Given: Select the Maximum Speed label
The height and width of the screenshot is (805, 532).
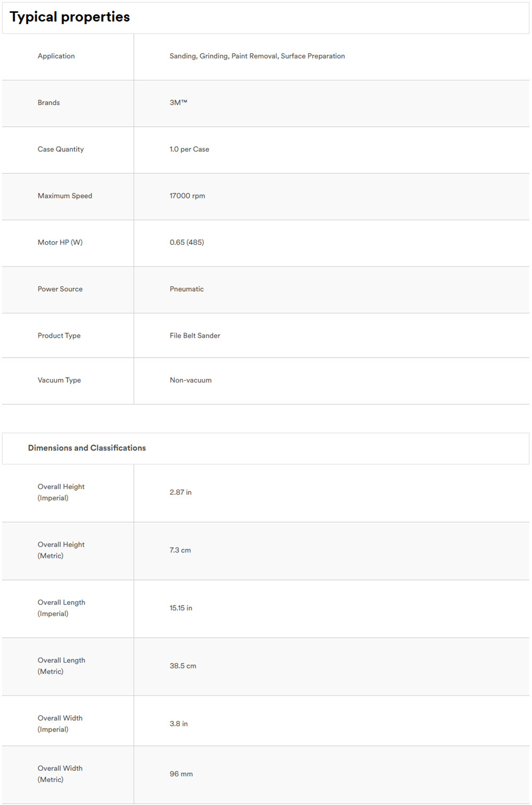Looking at the screenshot, I should coord(65,196).
